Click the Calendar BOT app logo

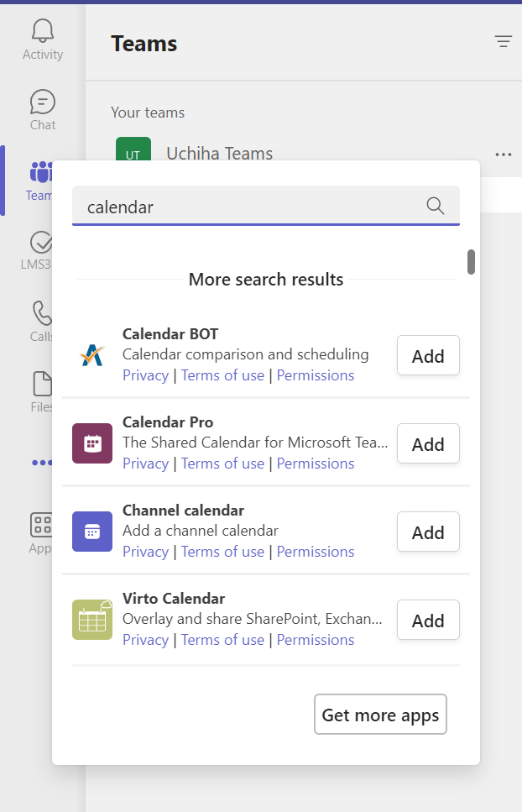click(91, 355)
